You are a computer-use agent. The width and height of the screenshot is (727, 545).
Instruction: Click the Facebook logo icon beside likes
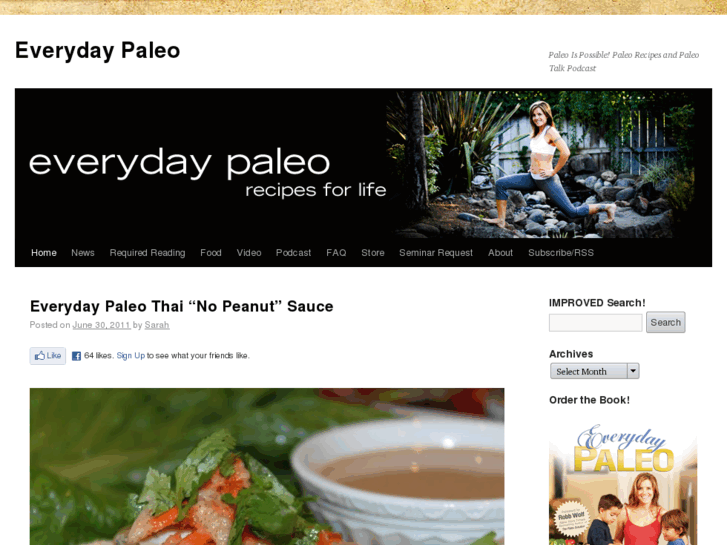[x=77, y=356]
